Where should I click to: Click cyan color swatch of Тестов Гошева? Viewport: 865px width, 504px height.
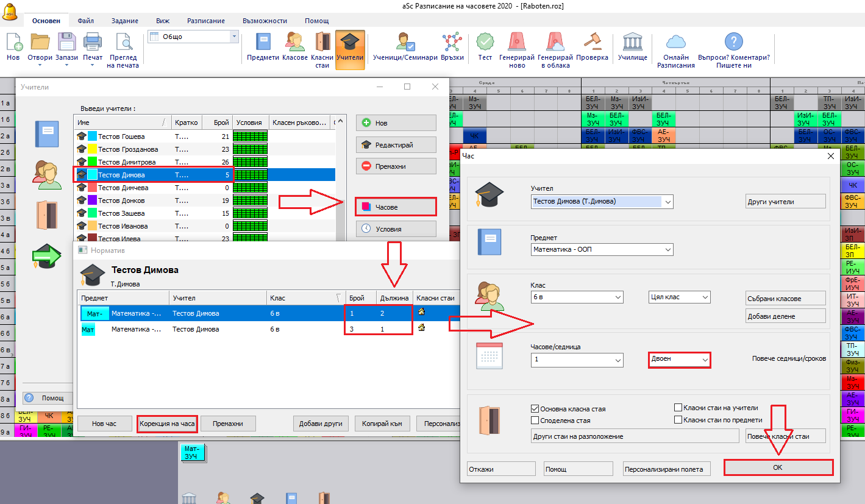point(92,137)
